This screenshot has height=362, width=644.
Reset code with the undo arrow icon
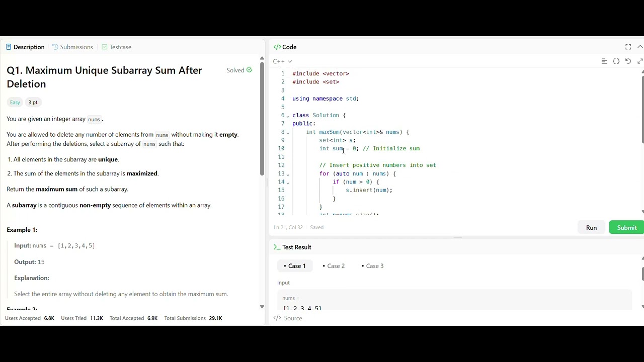(x=628, y=61)
